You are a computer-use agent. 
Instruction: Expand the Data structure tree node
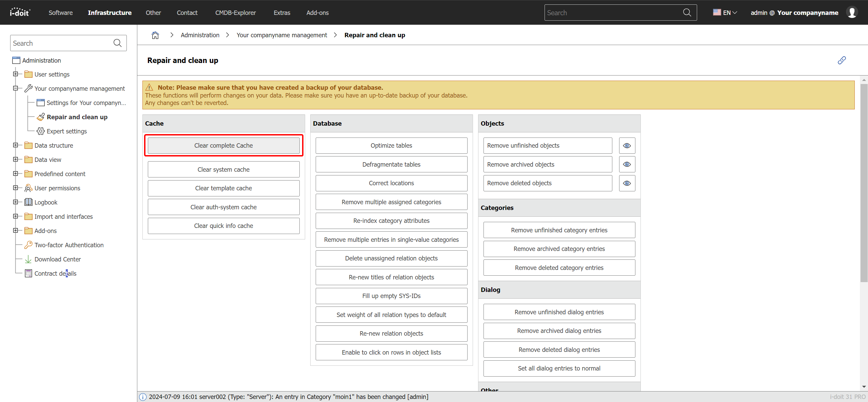(x=15, y=145)
